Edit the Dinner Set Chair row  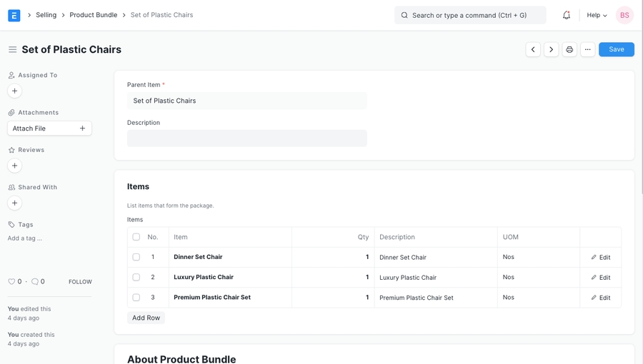pyautogui.click(x=601, y=257)
